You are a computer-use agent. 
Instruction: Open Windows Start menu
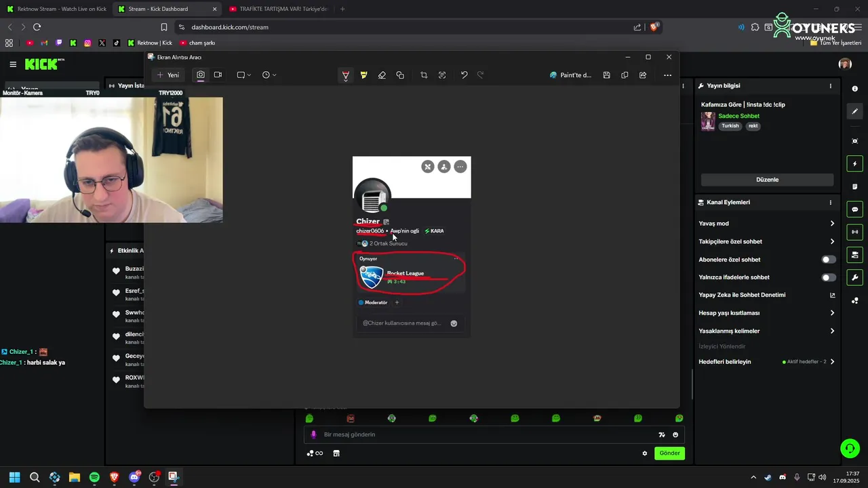click(x=14, y=477)
